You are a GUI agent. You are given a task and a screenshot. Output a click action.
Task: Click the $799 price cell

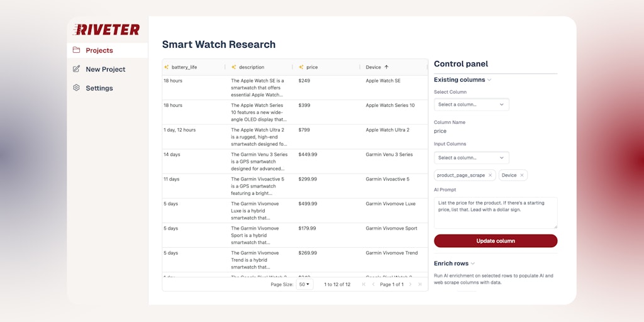click(x=304, y=130)
